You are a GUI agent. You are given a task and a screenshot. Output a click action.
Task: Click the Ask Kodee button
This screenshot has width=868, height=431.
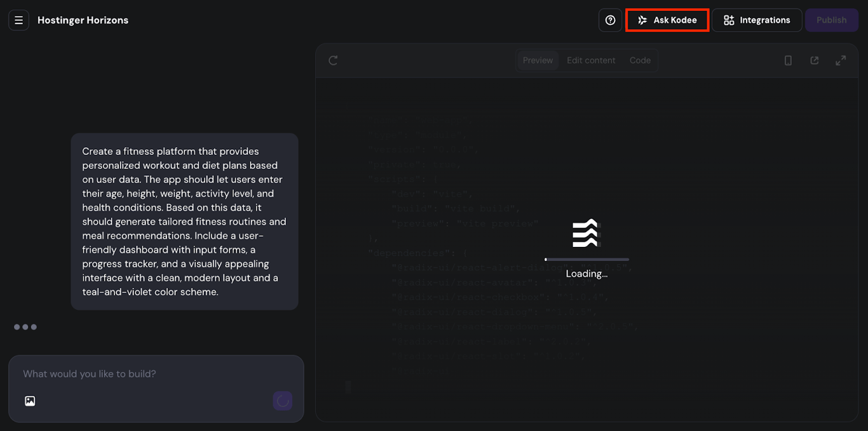(x=667, y=20)
